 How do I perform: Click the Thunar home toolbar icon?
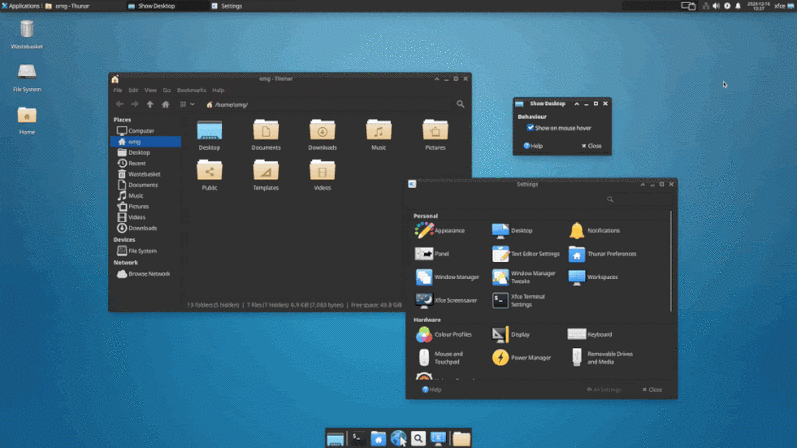165,104
